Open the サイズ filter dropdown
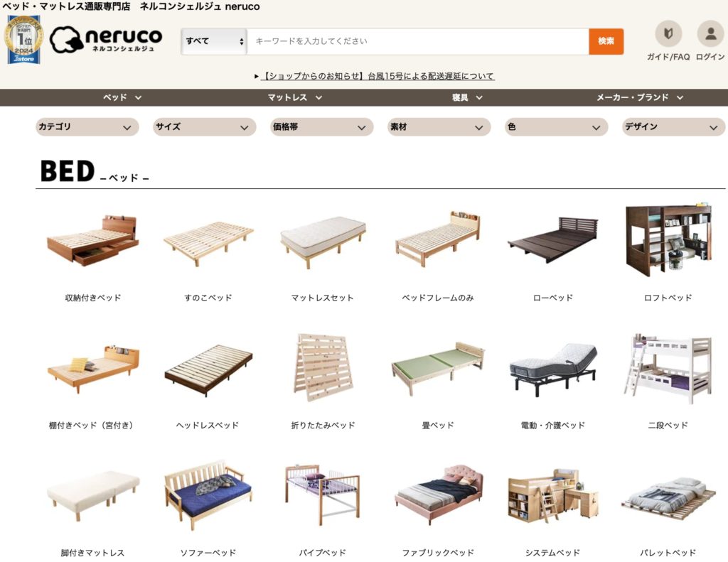The height and width of the screenshot is (562, 728). [x=204, y=127]
